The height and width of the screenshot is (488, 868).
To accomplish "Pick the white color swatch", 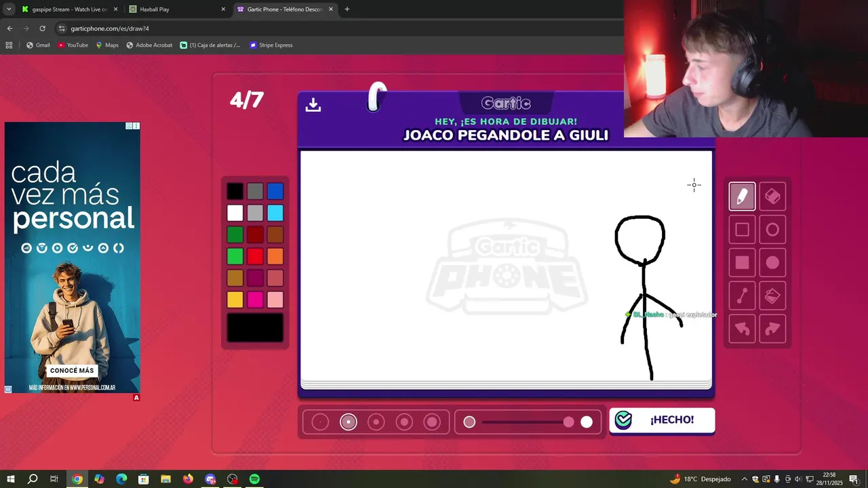I will (235, 213).
